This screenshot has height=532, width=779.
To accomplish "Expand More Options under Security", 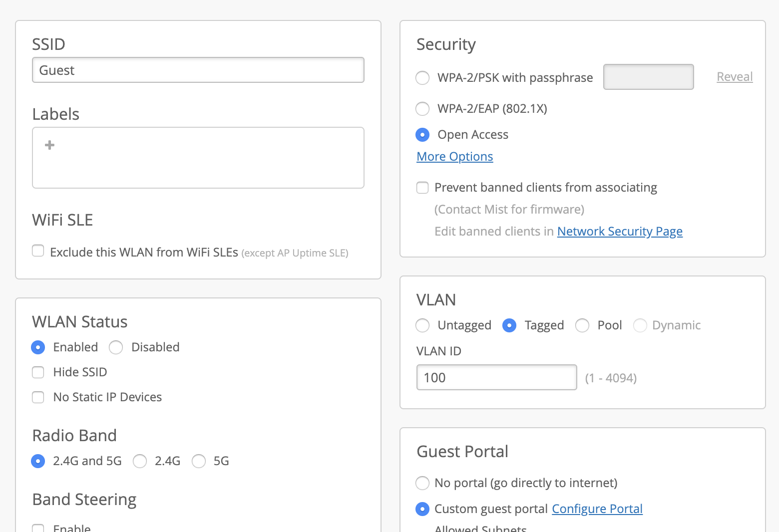I will (x=454, y=157).
